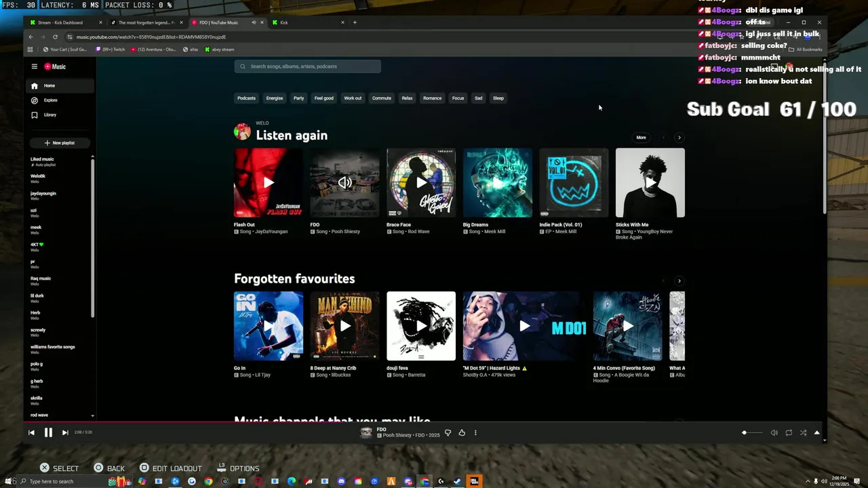This screenshot has width=868, height=488.
Task: Like the FDO song
Action: 462,432
